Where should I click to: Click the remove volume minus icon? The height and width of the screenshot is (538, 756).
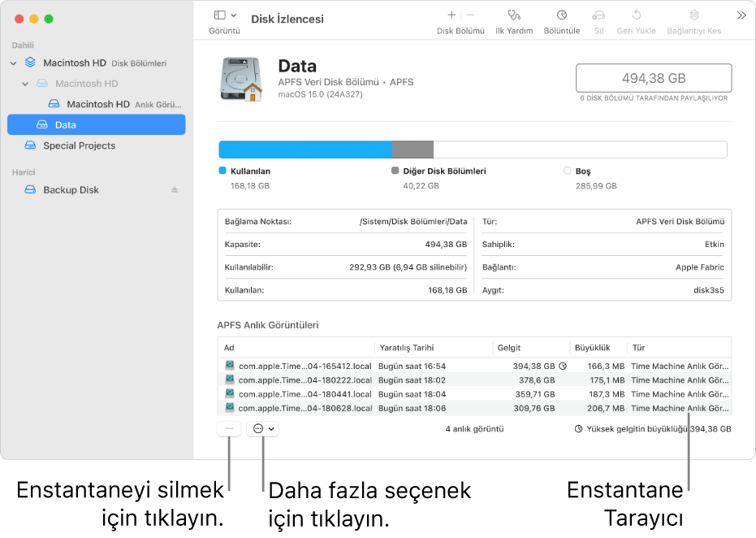(471, 15)
